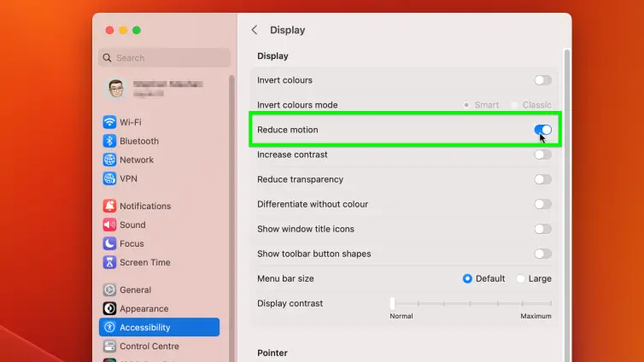Set Display contrast slider to Maximum end

tap(550, 303)
